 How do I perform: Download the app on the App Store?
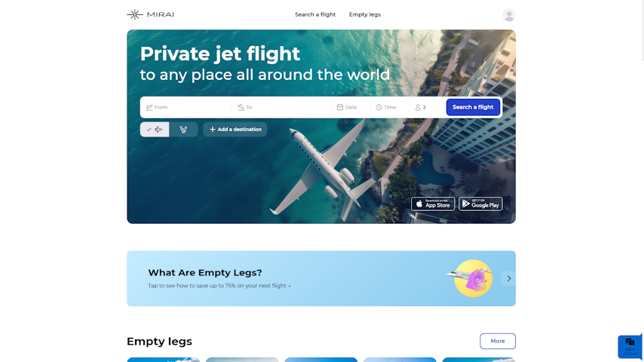tap(433, 204)
